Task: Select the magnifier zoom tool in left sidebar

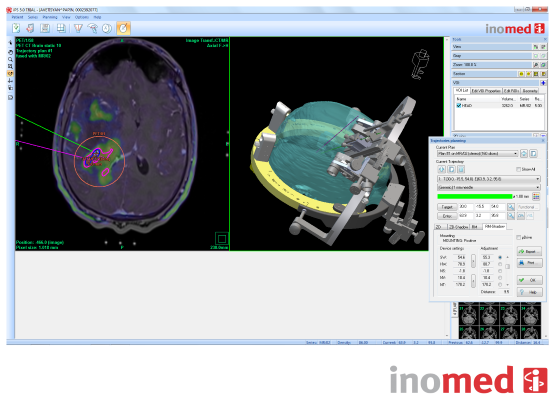Action: tap(10, 59)
